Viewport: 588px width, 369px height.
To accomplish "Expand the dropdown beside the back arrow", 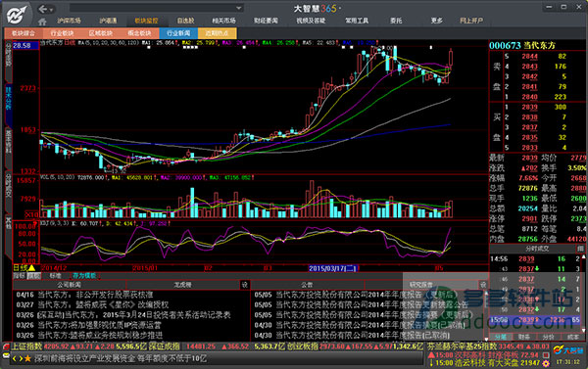I will pyautogui.click(x=51, y=9).
